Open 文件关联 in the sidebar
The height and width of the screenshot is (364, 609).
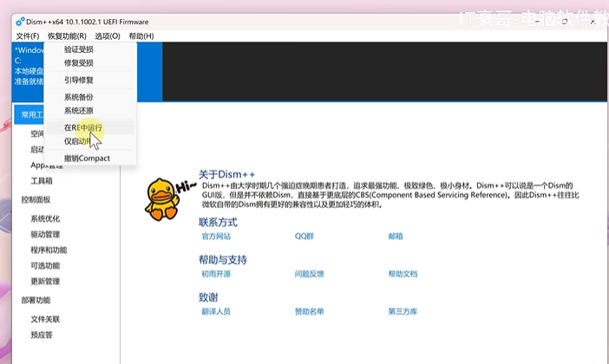(45, 320)
